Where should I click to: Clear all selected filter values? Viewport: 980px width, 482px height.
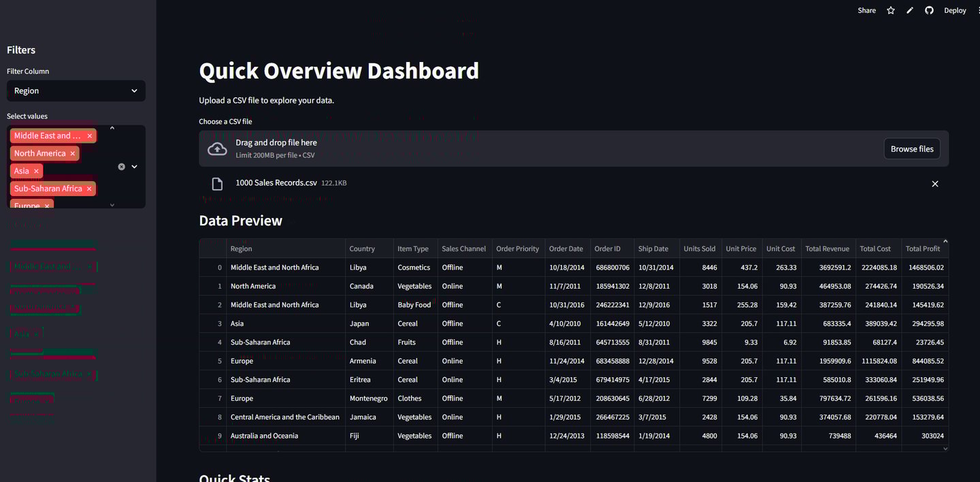pos(122,166)
